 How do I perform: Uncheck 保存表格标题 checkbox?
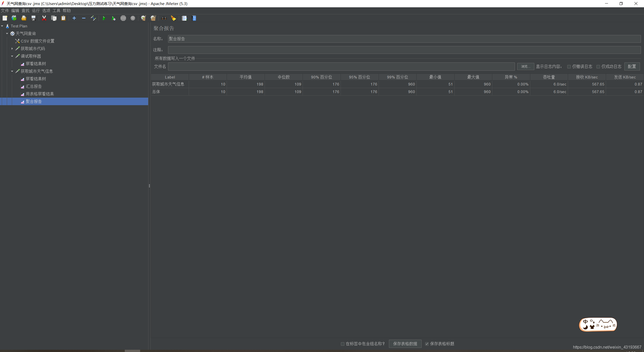[427, 344]
